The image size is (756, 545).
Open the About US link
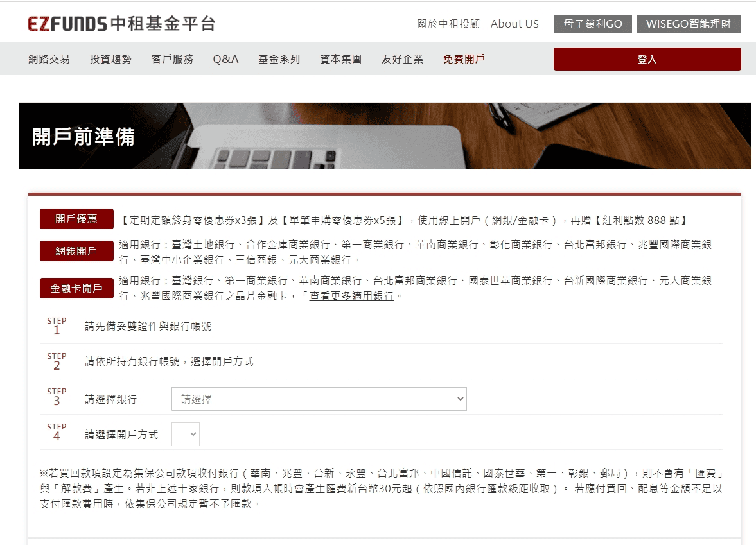(x=514, y=24)
